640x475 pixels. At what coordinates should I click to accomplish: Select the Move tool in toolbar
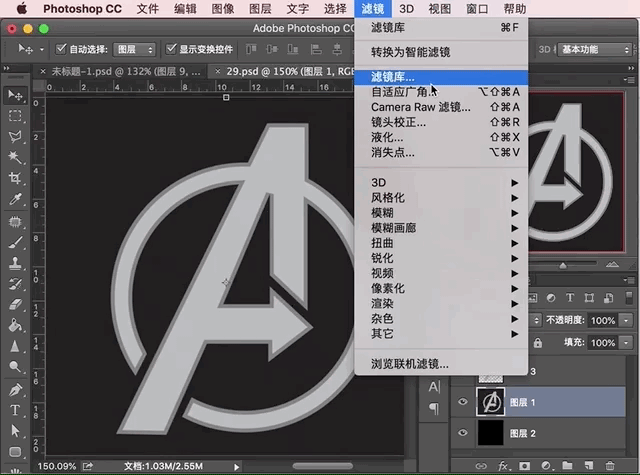[x=16, y=95]
